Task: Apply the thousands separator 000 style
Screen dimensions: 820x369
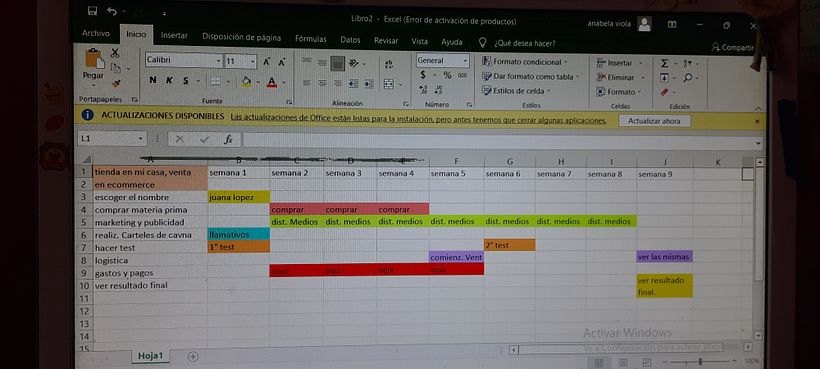Action: (x=462, y=75)
